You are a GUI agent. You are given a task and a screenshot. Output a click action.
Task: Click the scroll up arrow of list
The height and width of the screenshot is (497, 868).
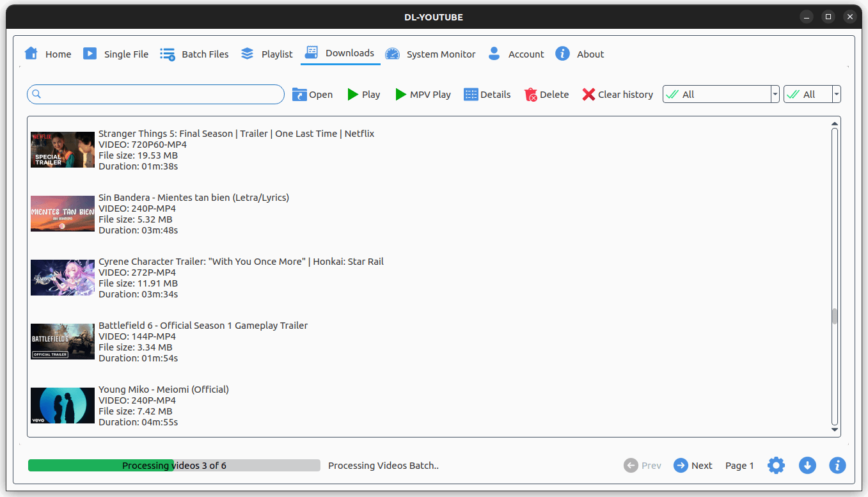(x=834, y=123)
